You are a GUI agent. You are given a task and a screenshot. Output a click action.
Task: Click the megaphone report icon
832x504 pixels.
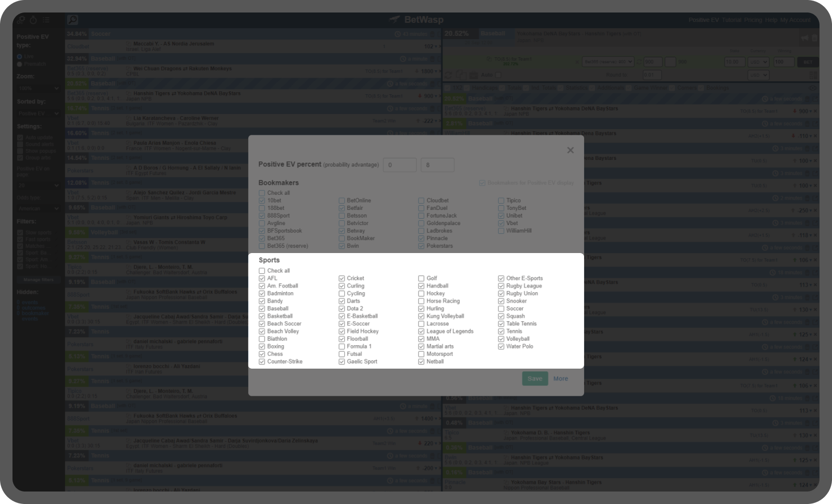pos(804,37)
